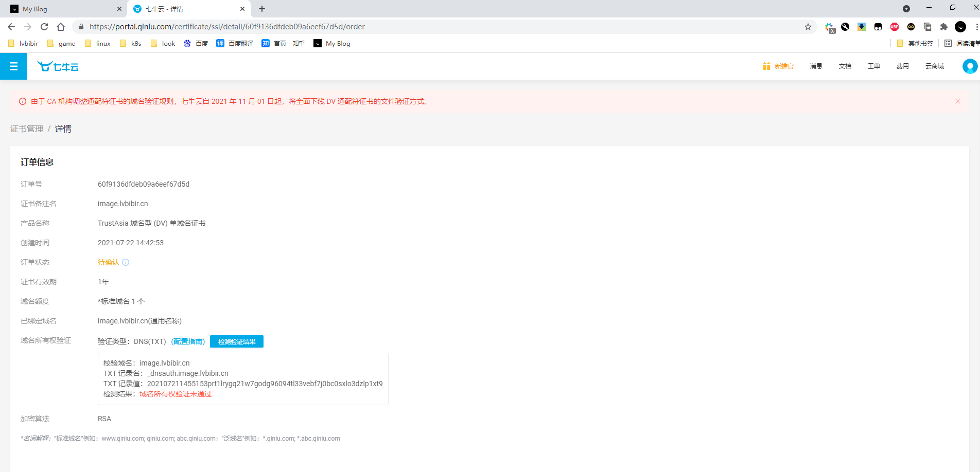Open the 文档 menu item
This screenshot has width=980, height=472.
(x=845, y=66)
